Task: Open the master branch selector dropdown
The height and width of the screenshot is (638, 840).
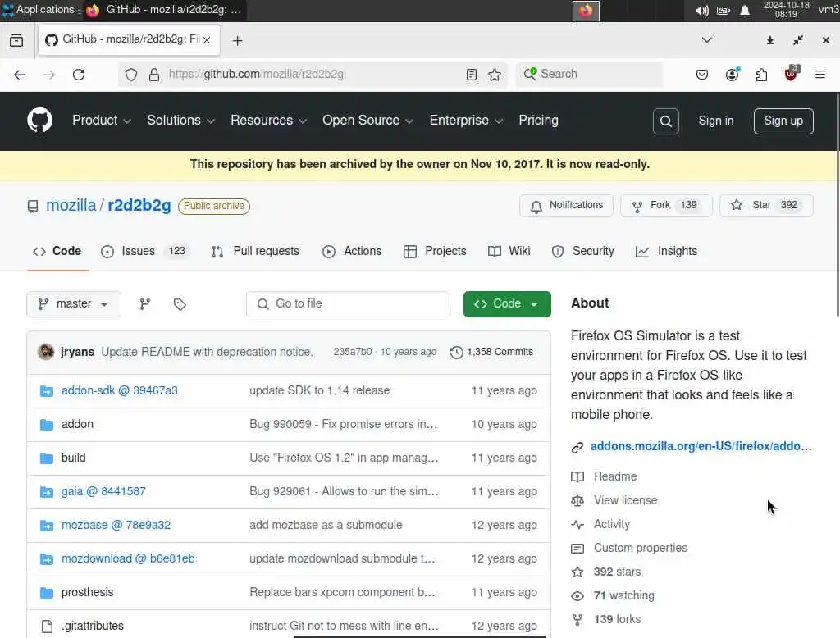Action: pyautogui.click(x=74, y=304)
